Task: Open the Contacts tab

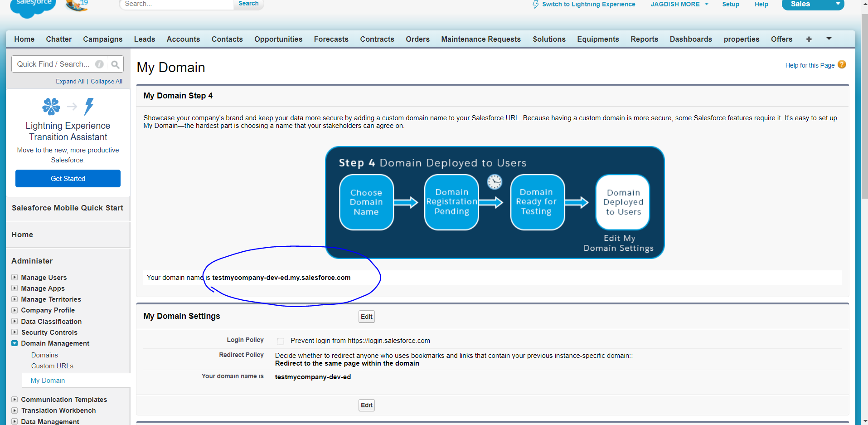Action: click(227, 39)
